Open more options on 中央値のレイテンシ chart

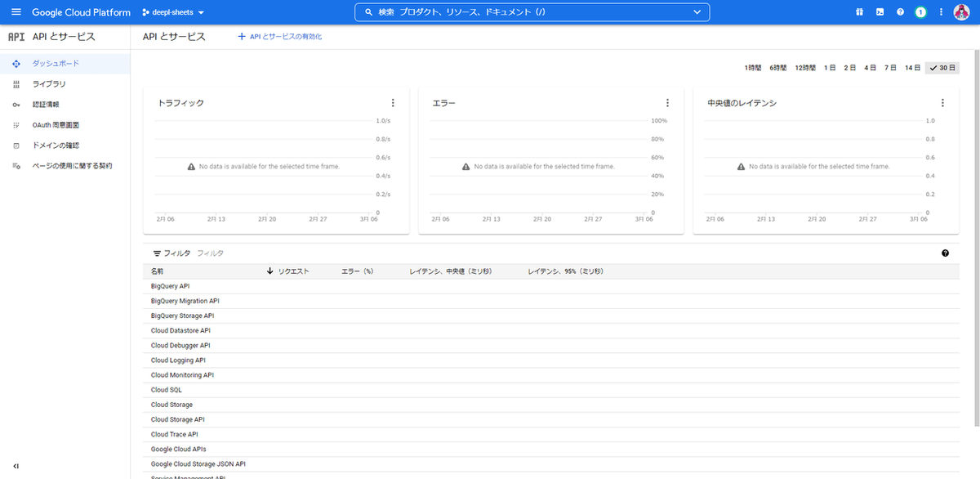tap(942, 103)
